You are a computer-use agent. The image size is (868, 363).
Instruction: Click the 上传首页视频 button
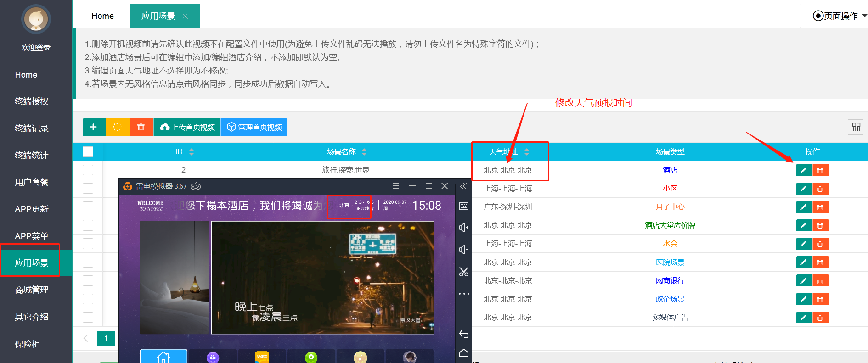[187, 127]
